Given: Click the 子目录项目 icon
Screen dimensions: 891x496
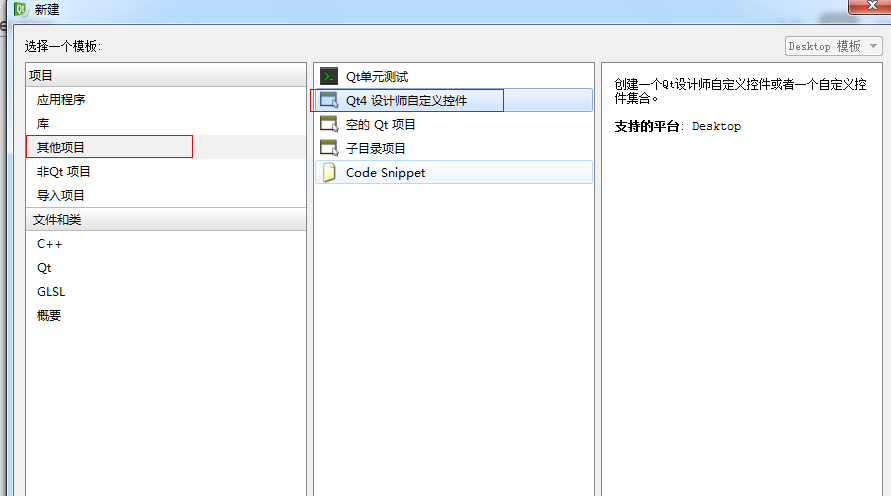Looking at the screenshot, I should [329, 148].
